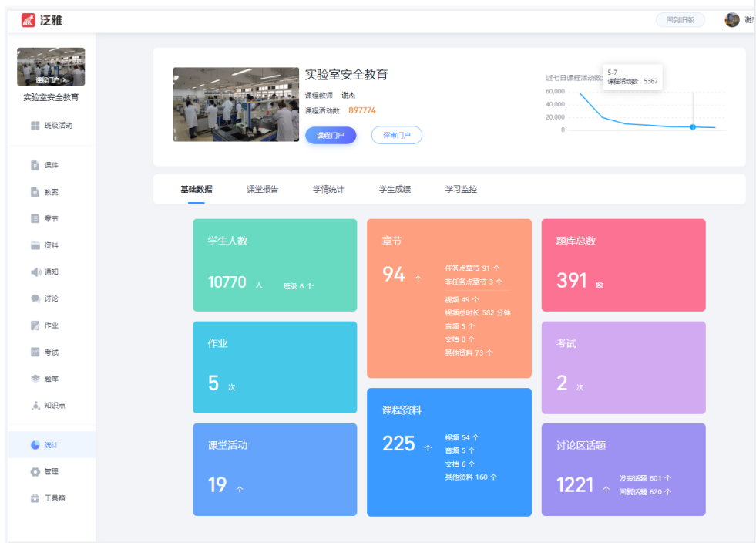This screenshot has width=756, height=543.
Task: Switch to the 课堂报告 tab
Action: (x=262, y=189)
